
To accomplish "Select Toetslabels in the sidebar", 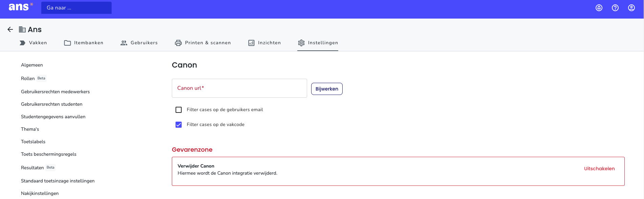I will tap(33, 142).
